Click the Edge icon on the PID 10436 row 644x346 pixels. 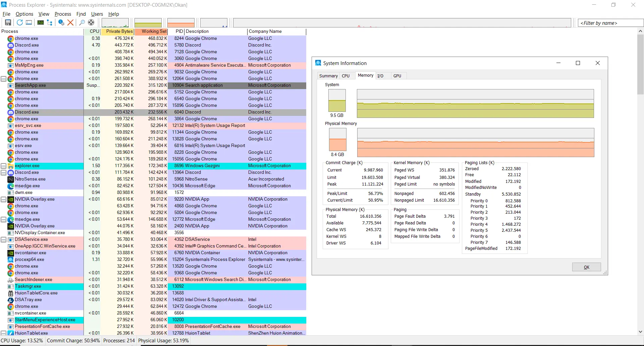tap(11, 186)
